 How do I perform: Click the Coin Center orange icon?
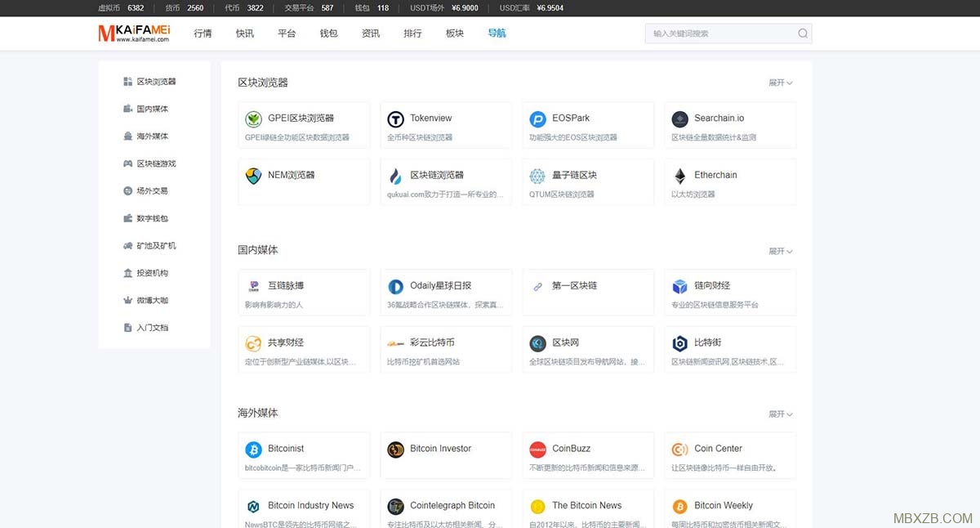tap(680, 450)
